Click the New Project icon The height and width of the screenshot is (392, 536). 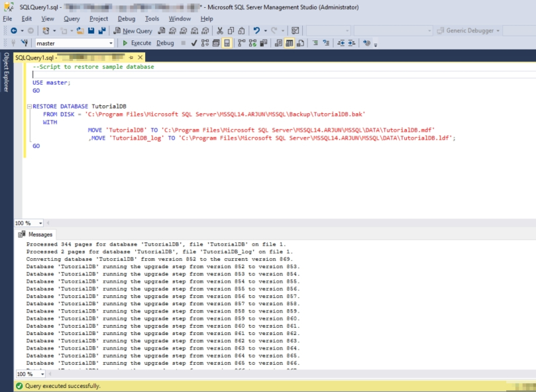coord(46,30)
